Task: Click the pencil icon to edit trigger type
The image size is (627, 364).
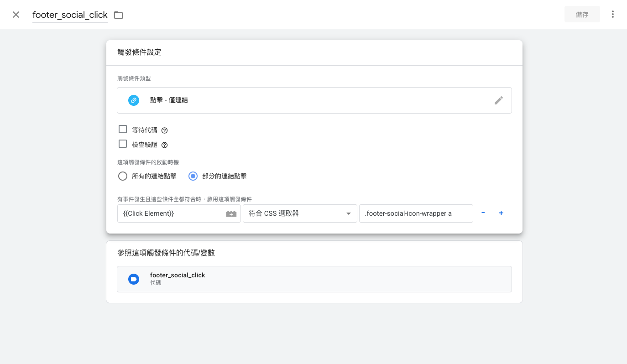Action: [x=499, y=100]
